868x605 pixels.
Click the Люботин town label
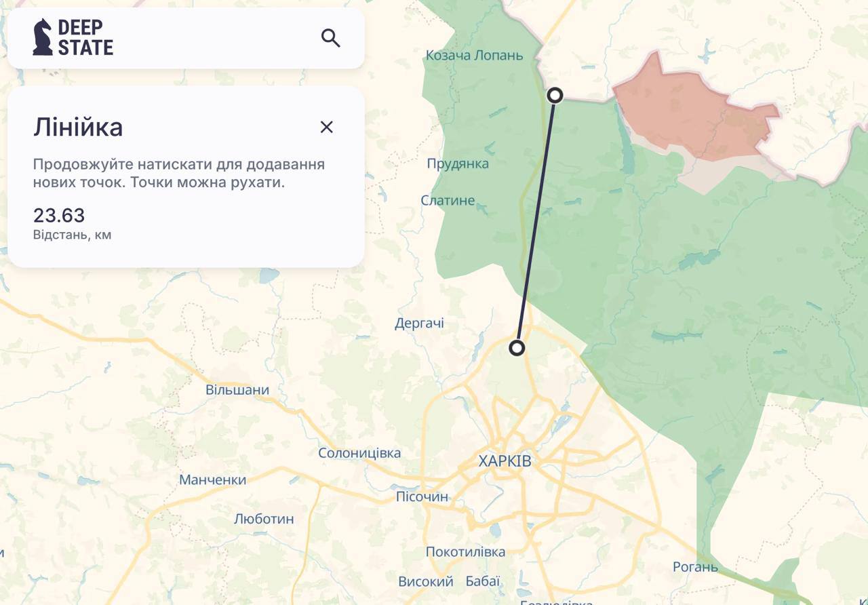pyautogui.click(x=264, y=519)
